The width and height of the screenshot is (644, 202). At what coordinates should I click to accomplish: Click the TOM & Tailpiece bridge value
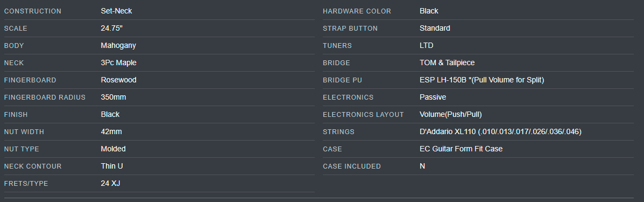tap(447, 63)
